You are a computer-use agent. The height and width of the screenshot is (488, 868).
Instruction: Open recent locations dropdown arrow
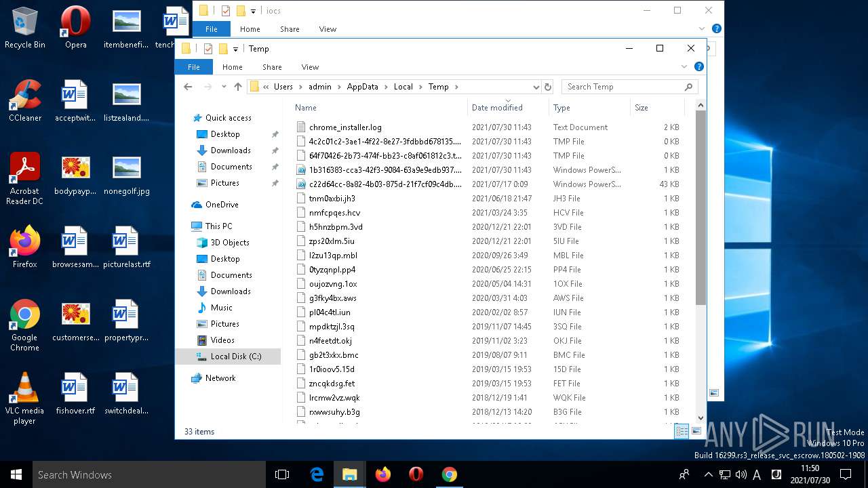point(223,87)
